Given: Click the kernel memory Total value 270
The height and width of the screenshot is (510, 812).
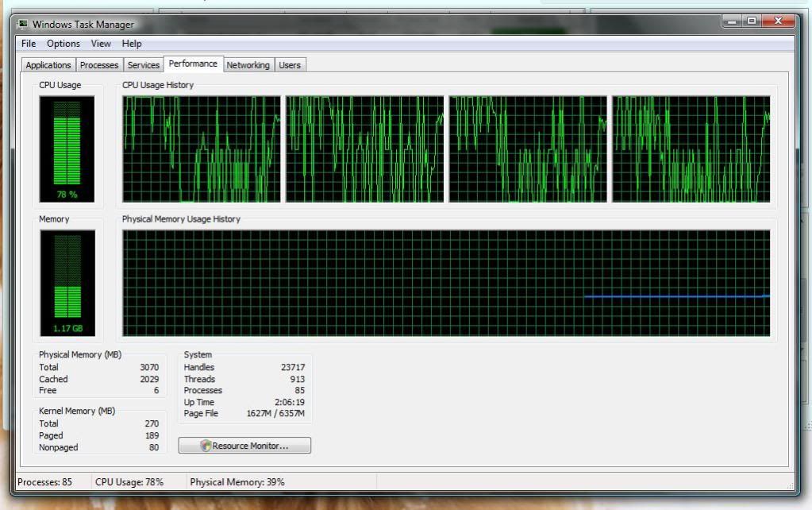Looking at the screenshot, I should [x=152, y=424].
